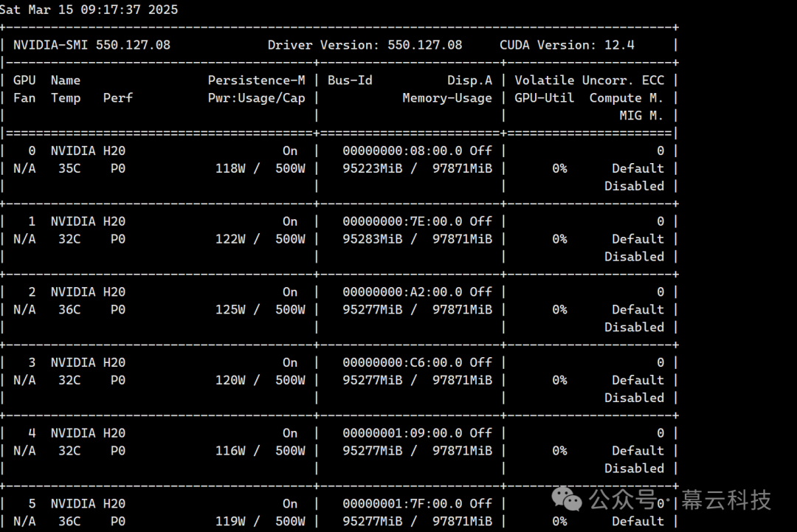The image size is (797, 532).
Task: Click the Disp.A column header
Action: point(469,80)
